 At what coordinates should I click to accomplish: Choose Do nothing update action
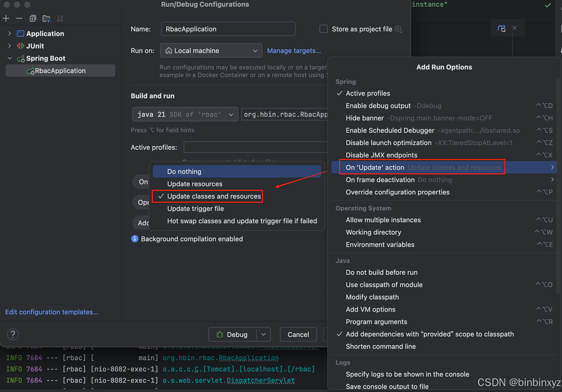pos(237,172)
